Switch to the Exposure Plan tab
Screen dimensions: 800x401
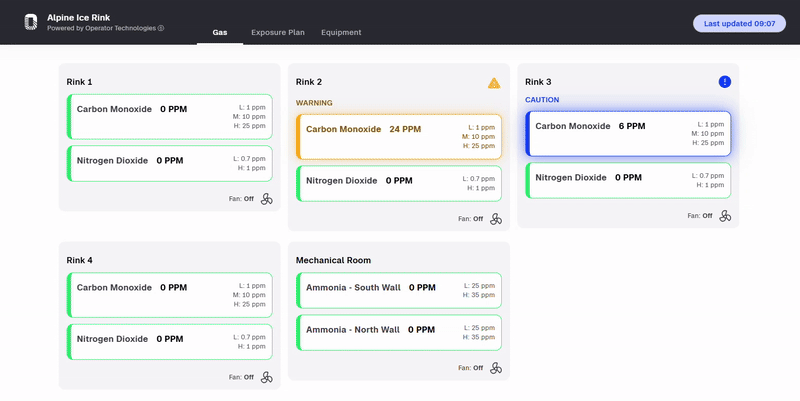tap(277, 33)
